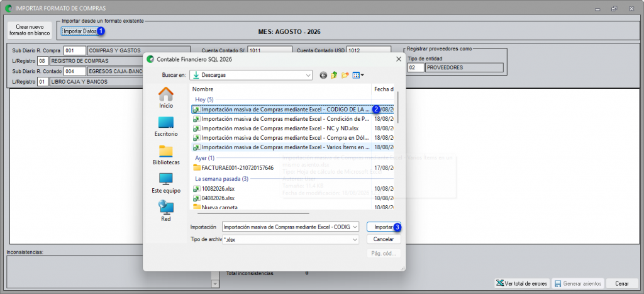Select Importación masiva Compra en Dól file
This screenshot has height=294, width=644.
[x=286, y=138]
